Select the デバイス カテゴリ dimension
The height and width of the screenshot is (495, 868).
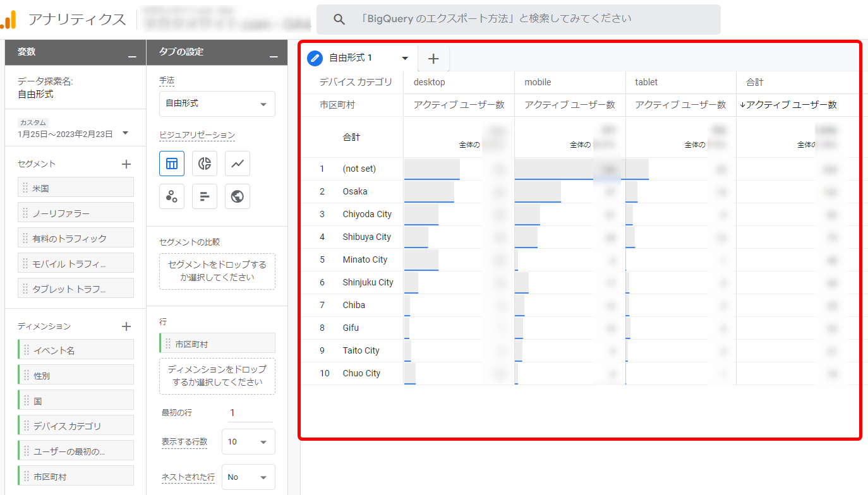click(76, 426)
